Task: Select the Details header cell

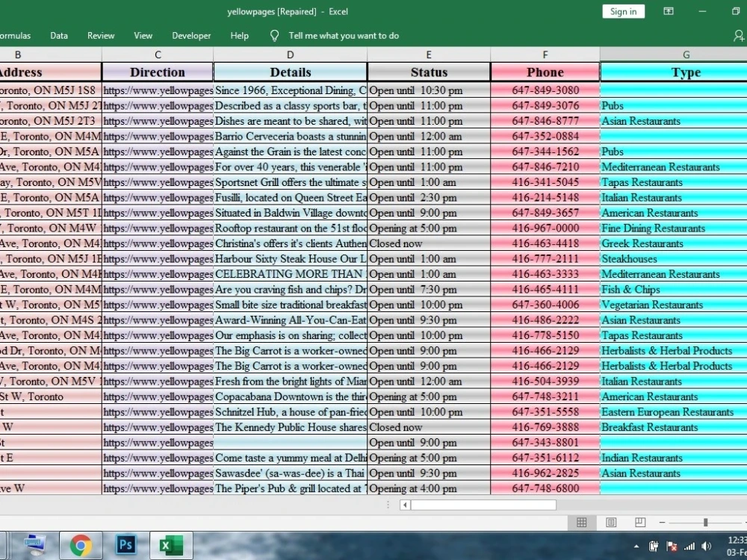Action: click(290, 72)
